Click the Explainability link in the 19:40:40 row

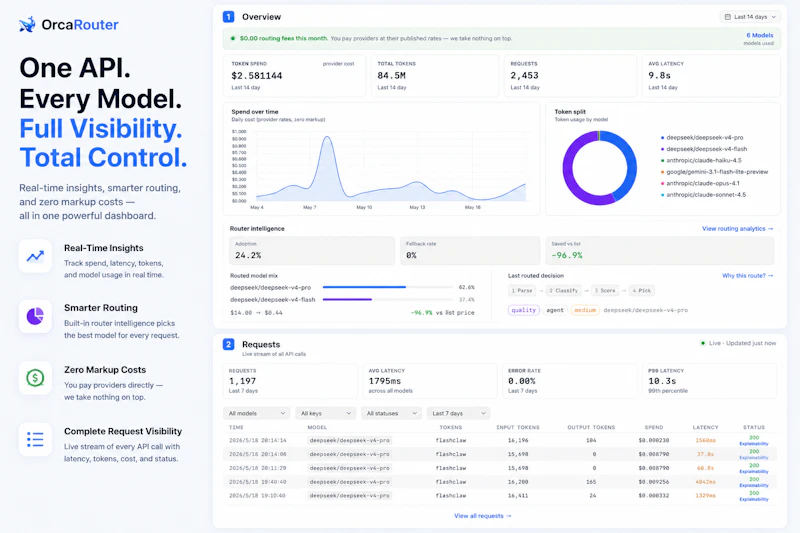click(754, 485)
